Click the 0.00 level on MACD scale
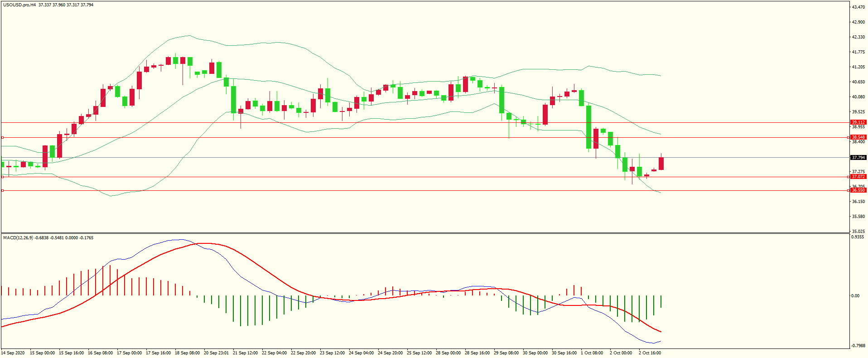 855,296
